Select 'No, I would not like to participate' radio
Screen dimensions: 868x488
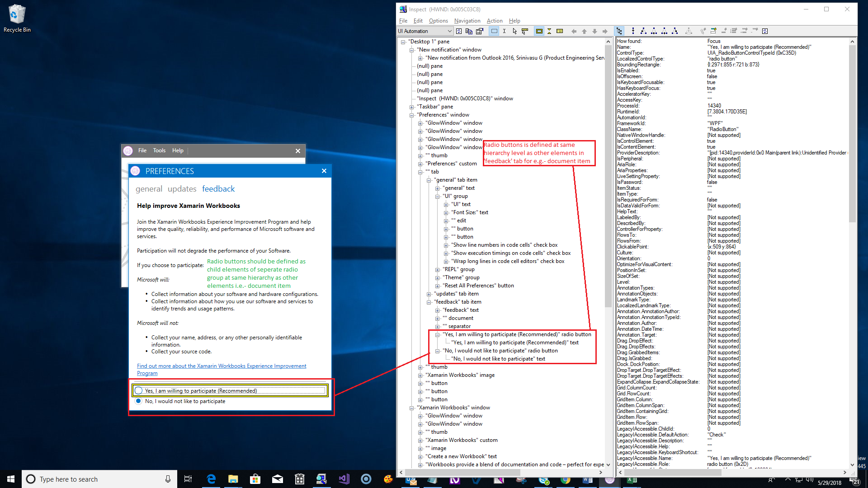pos(180,401)
